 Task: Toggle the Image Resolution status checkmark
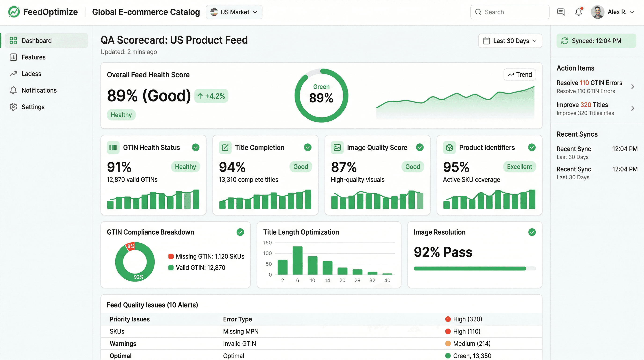click(x=532, y=232)
